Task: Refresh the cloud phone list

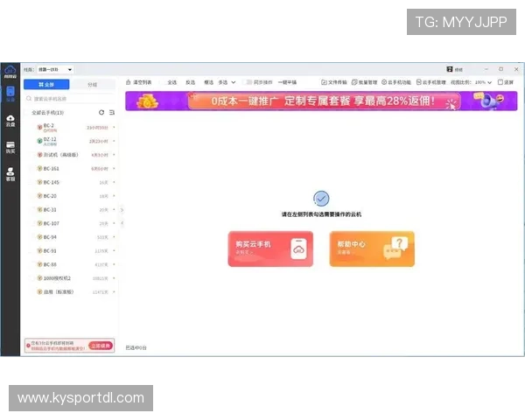Action: pyautogui.click(x=101, y=113)
